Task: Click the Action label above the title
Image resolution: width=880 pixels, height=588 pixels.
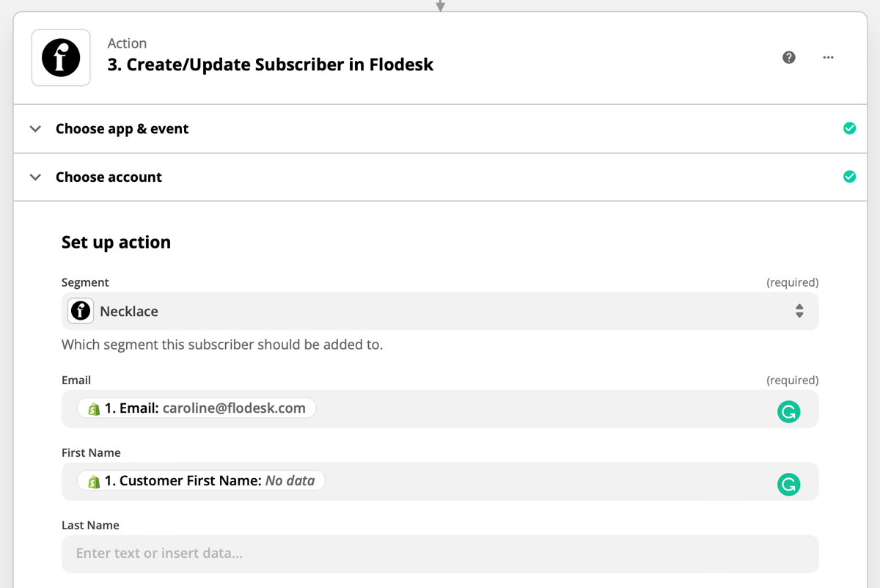Action: click(x=127, y=43)
